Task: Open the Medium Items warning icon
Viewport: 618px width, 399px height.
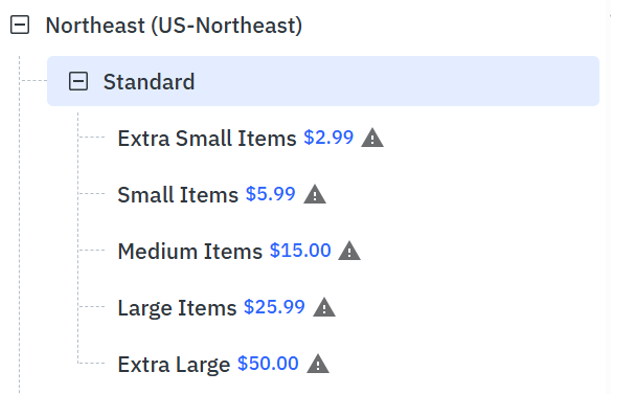Action: click(349, 251)
